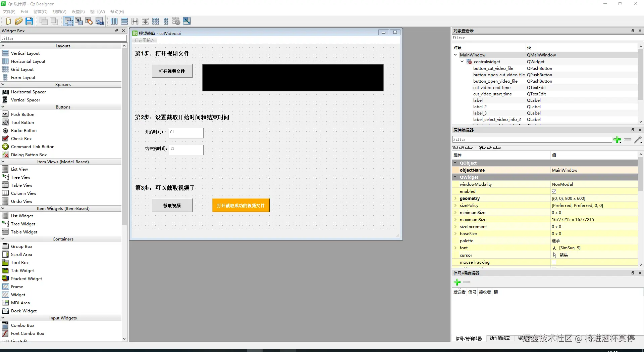Pick Check Box widget from Widget Box
The height and width of the screenshot is (352, 644).
click(x=21, y=138)
